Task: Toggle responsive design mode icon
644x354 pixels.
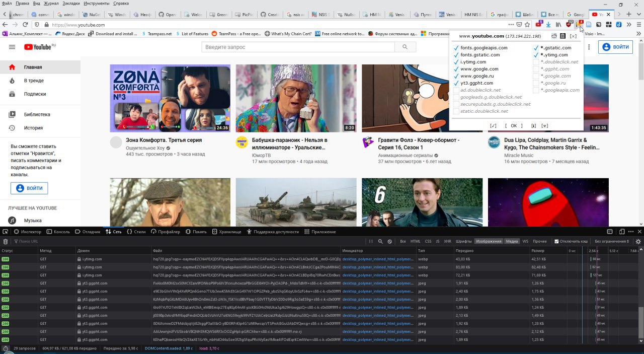Action: pyautogui.click(x=622, y=232)
